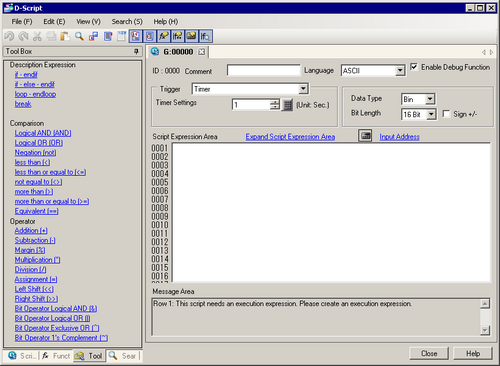Toggle the red-marked page toolbar icon

click(149, 36)
